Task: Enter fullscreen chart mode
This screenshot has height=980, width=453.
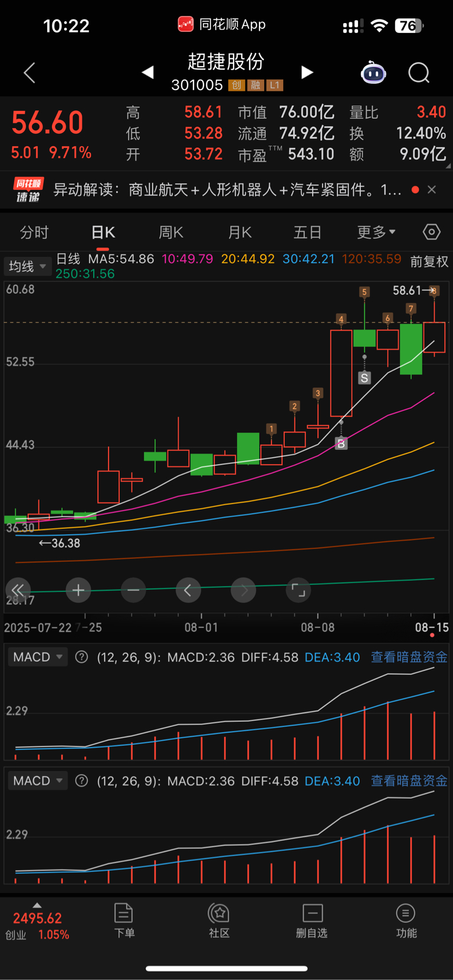Action: (298, 590)
